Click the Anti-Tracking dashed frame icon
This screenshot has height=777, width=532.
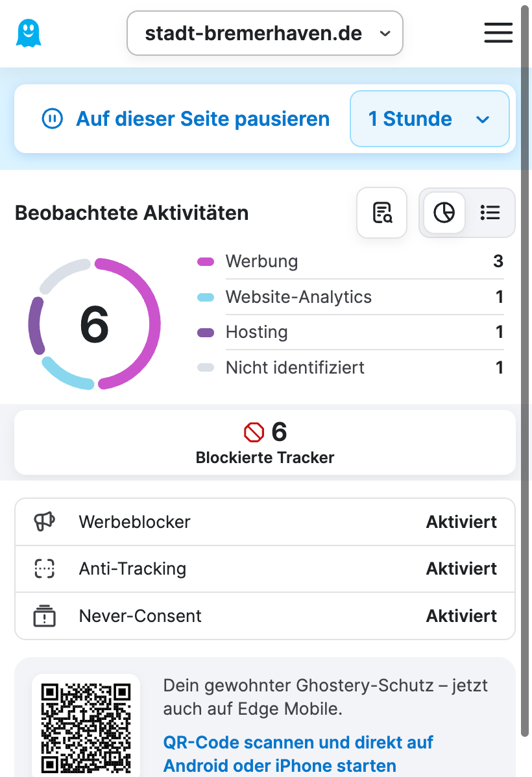click(44, 569)
